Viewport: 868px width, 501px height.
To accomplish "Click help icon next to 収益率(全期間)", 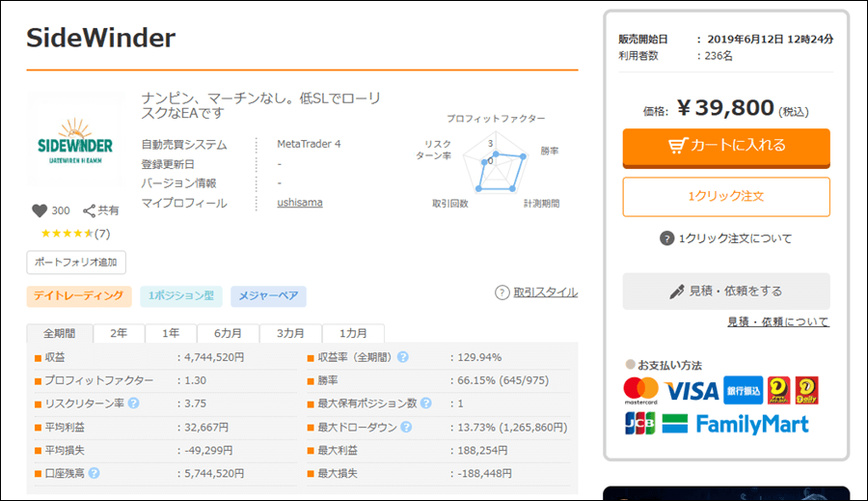I will click(x=402, y=357).
